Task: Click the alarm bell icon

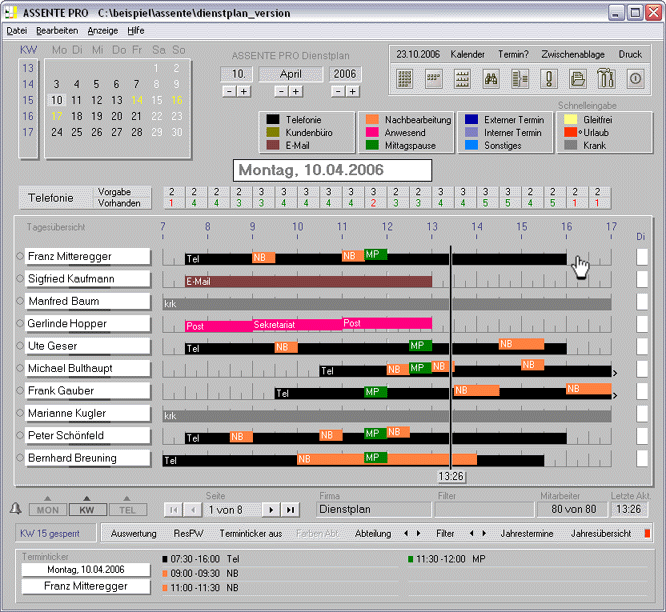Action: click(x=16, y=508)
